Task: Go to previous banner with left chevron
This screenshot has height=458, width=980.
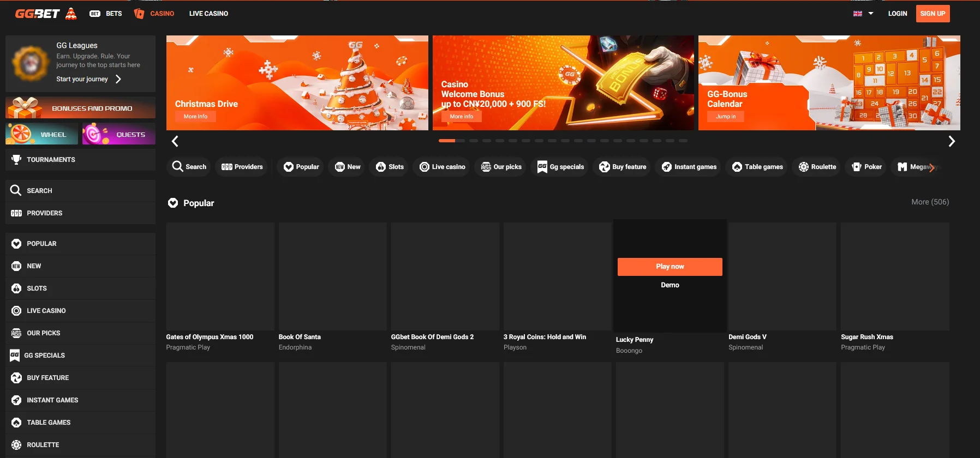Action: pos(175,142)
